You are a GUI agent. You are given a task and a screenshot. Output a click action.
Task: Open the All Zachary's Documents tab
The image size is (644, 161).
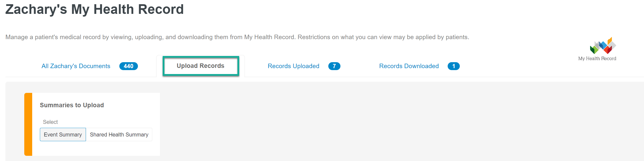(76, 66)
